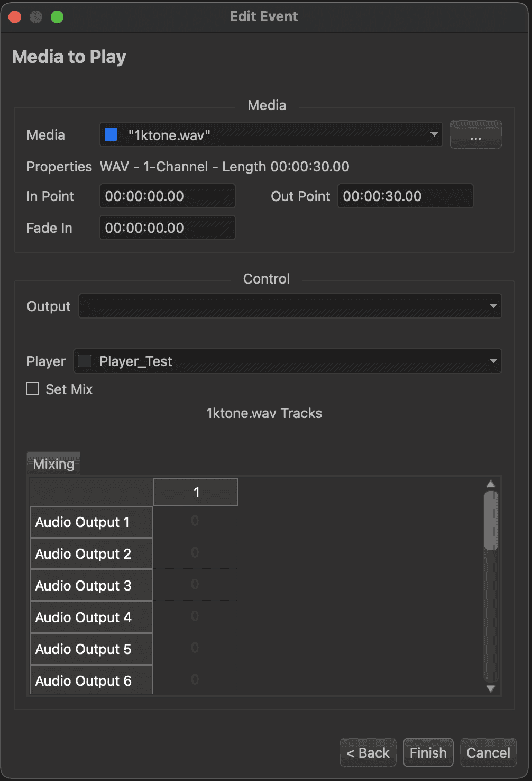Click the blue media color swatch
The image size is (532, 781).
[x=111, y=135]
